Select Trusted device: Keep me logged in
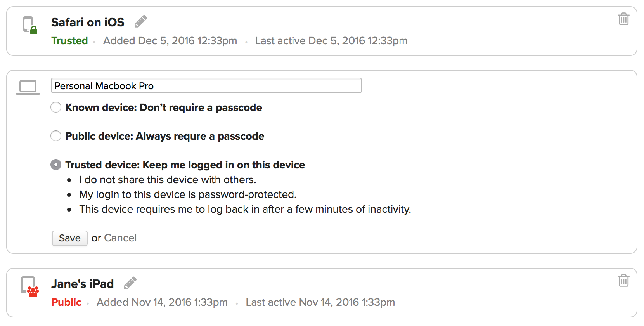644x326 pixels. [56, 165]
